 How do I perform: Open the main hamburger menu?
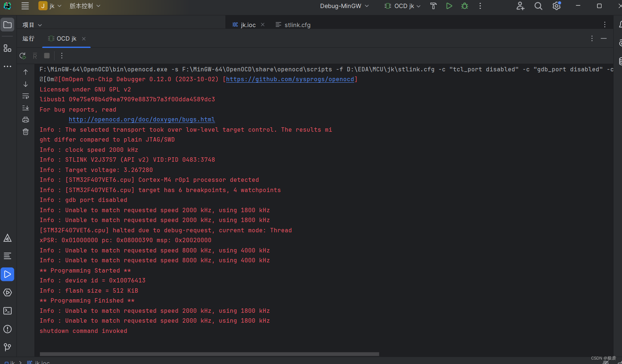(25, 6)
